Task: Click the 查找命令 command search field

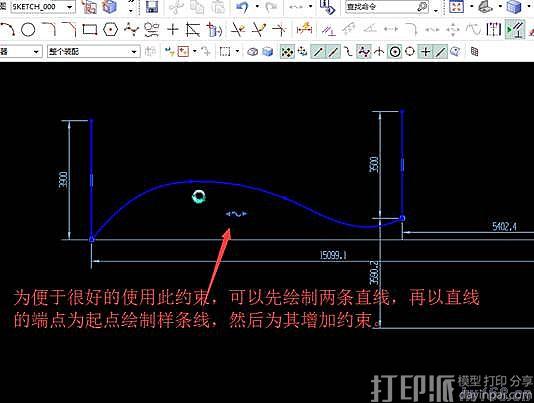Action: tap(381, 7)
